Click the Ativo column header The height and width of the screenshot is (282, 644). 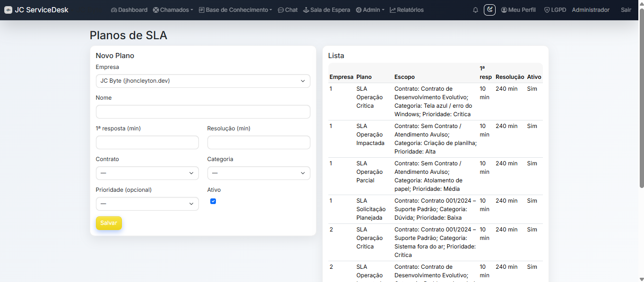(534, 77)
